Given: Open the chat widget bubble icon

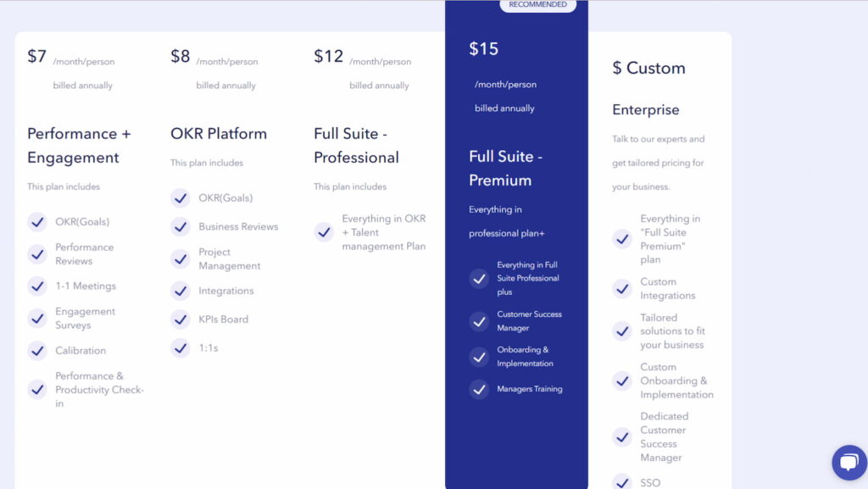Looking at the screenshot, I should (x=849, y=463).
